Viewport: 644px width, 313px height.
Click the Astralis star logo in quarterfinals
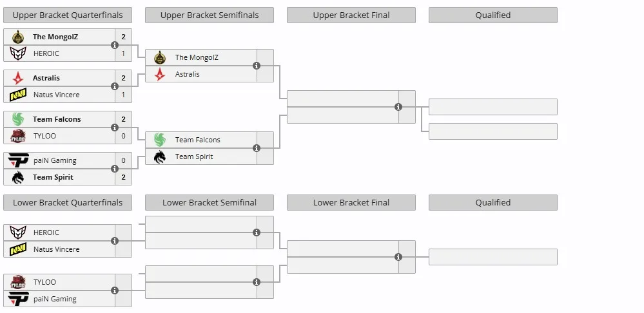[18, 78]
